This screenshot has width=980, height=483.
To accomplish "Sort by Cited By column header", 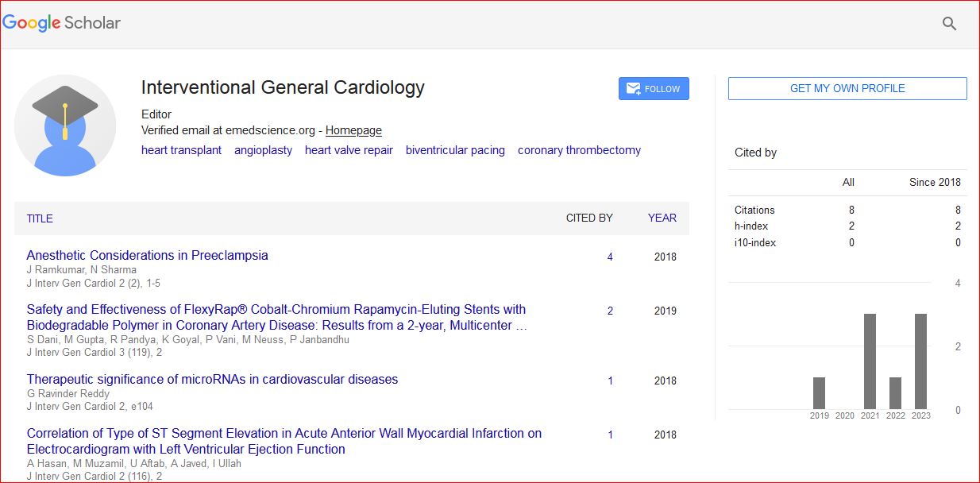I will tap(588, 218).
